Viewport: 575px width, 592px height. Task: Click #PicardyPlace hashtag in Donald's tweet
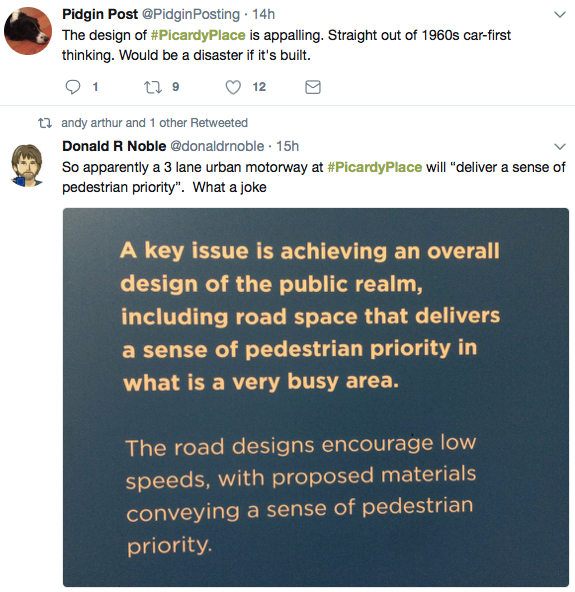coord(375,167)
